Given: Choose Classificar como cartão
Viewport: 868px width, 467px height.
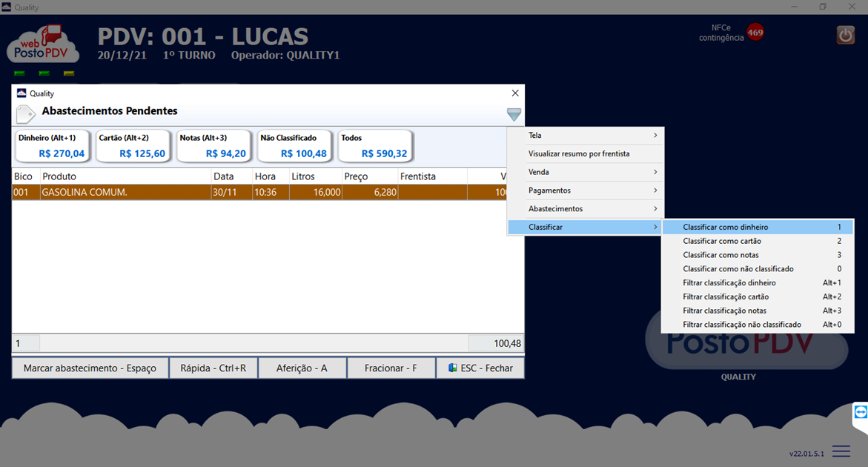Looking at the screenshot, I should (x=758, y=241).
